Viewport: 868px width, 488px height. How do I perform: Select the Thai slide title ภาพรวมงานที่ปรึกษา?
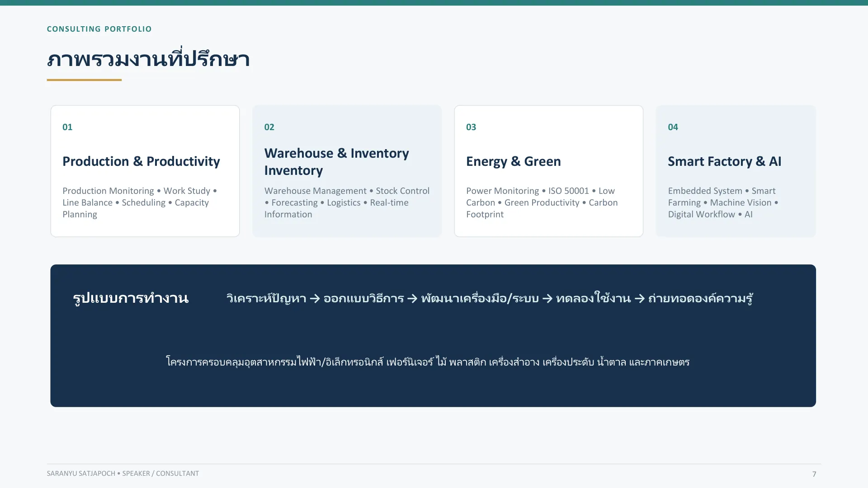click(148, 59)
